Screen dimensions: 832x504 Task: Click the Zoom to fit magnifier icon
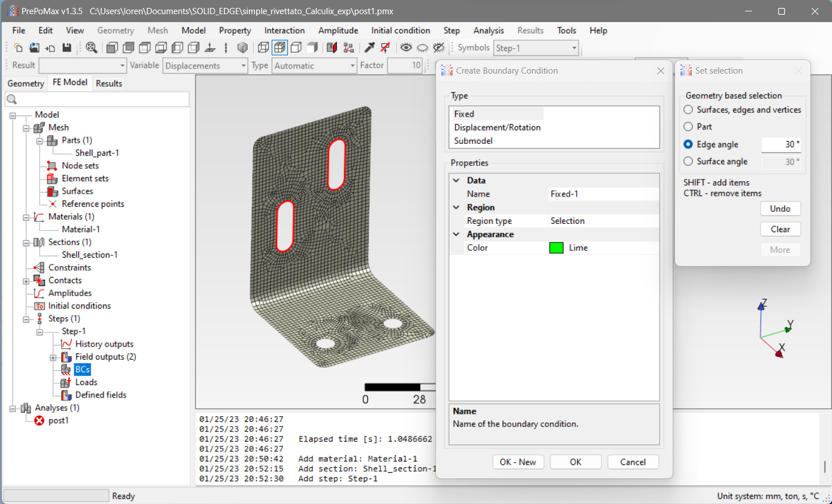tap(91, 48)
